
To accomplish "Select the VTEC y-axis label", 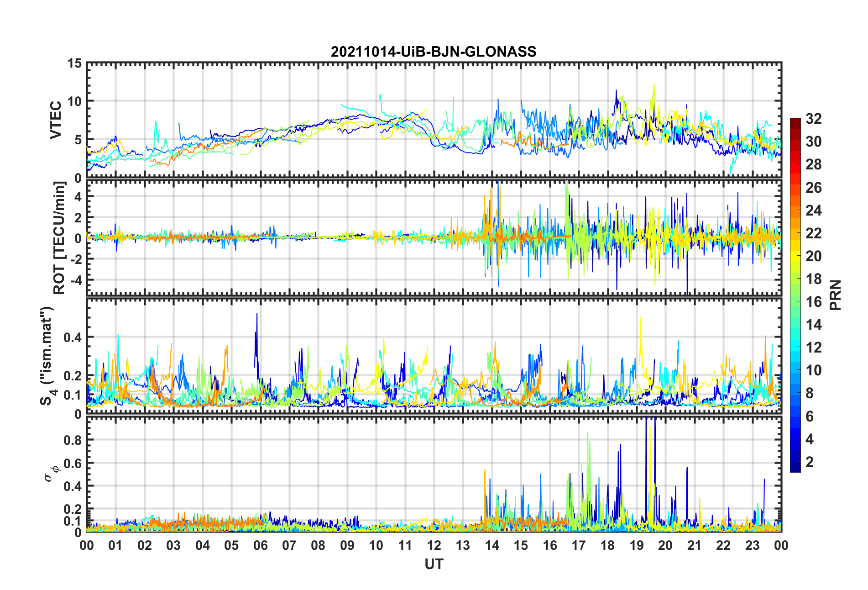I will coord(56,120).
